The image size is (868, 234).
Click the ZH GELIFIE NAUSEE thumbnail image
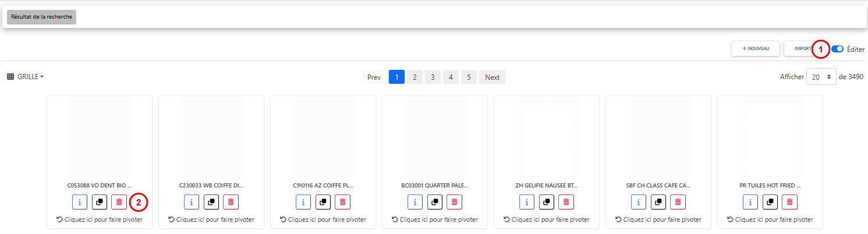coord(546,137)
